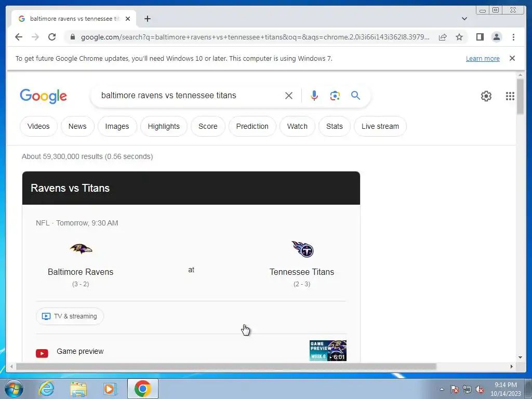Viewport: 532px width, 399px height.
Task: Open Windows Media Player from taskbar
Action: pyautogui.click(x=110, y=389)
